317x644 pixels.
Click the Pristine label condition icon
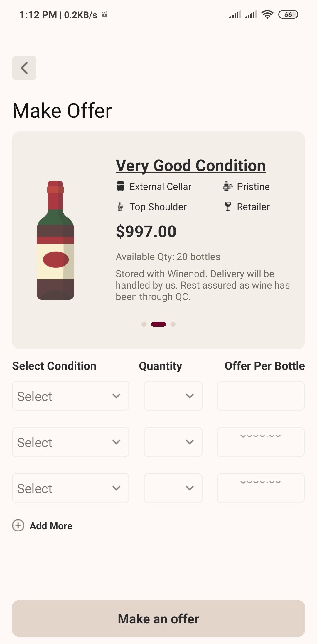tap(228, 186)
